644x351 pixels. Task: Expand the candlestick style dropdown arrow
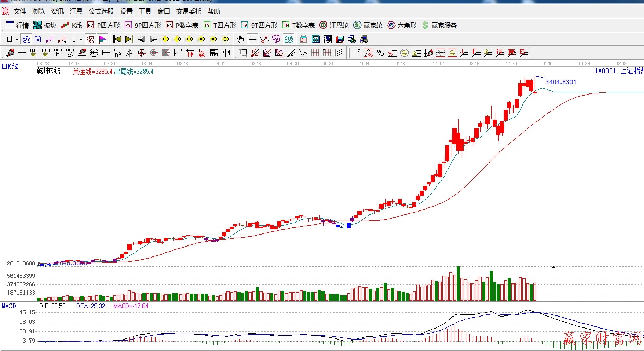click(81, 39)
